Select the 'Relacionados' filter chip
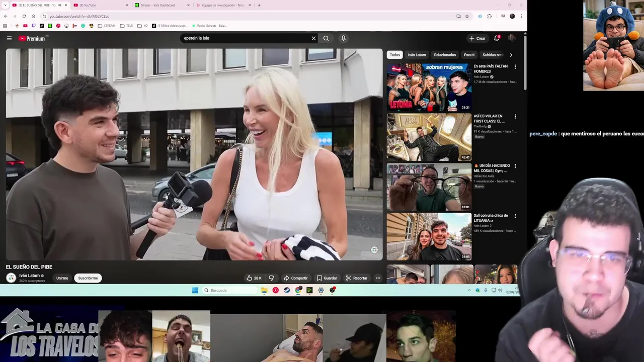Screen dimensions: 644x362 pyautogui.click(x=445, y=55)
